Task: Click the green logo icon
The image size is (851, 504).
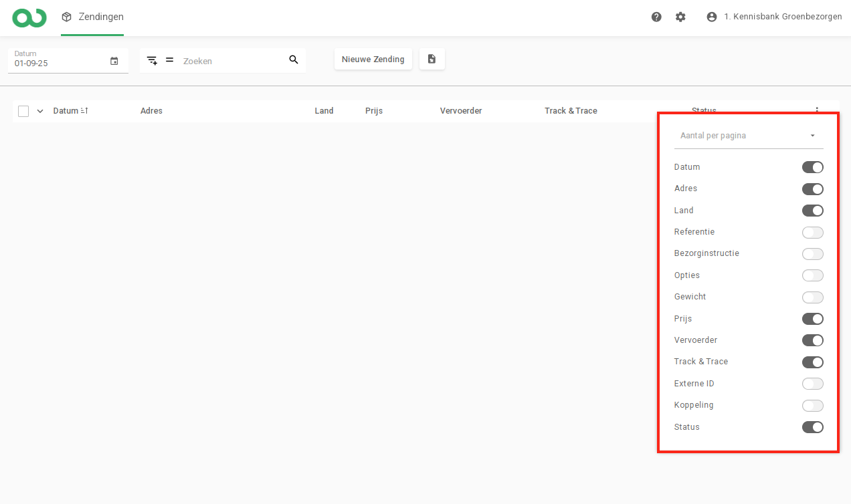Action: pyautogui.click(x=29, y=18)
